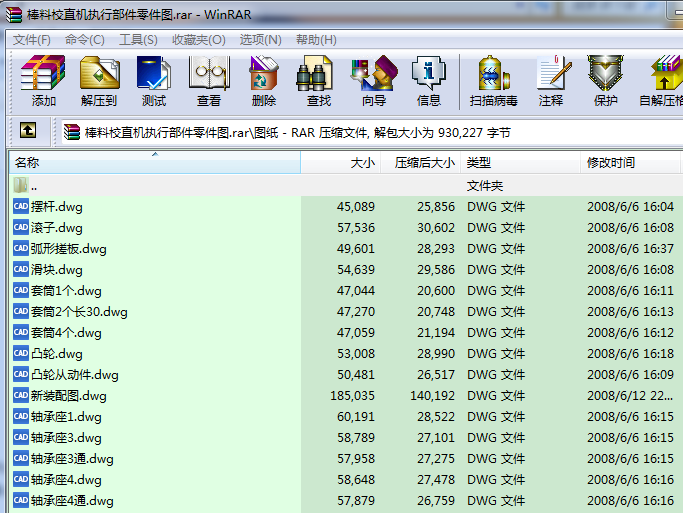Click packed size value 140,192
The height and width of the screenshot is (513, 683).
click(x=433, y=395)
